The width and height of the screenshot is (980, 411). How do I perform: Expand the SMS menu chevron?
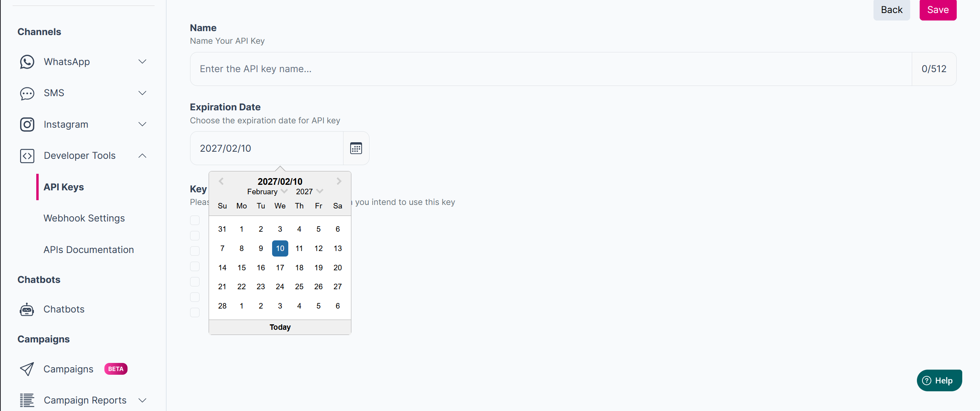(142, 93)
